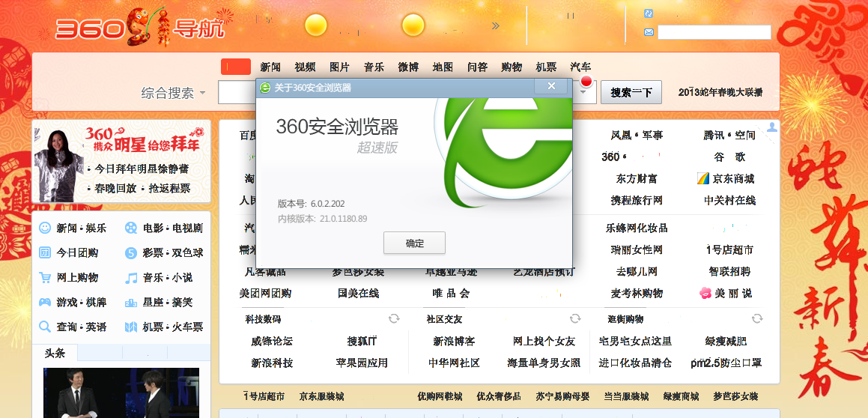Switch to the 图片 search tab

coord(339,67)
